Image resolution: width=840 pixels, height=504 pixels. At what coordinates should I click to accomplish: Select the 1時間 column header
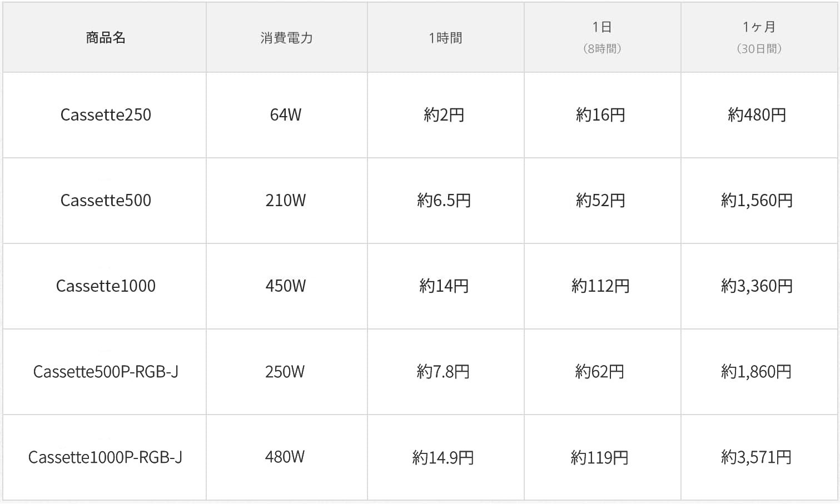click(445, 38)
